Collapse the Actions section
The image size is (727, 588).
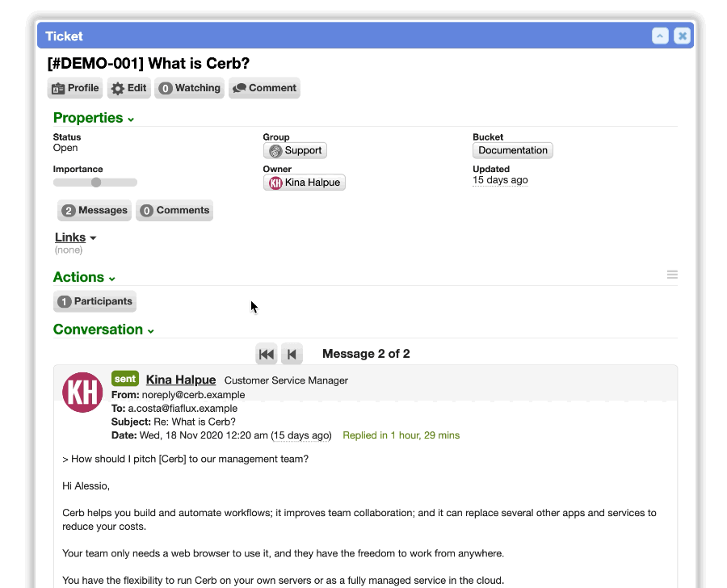[84, 277]
